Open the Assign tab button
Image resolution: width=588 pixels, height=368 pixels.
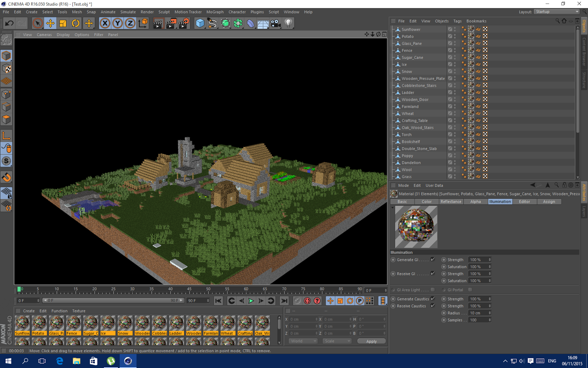pyautogui.click(x=549, y=202)
